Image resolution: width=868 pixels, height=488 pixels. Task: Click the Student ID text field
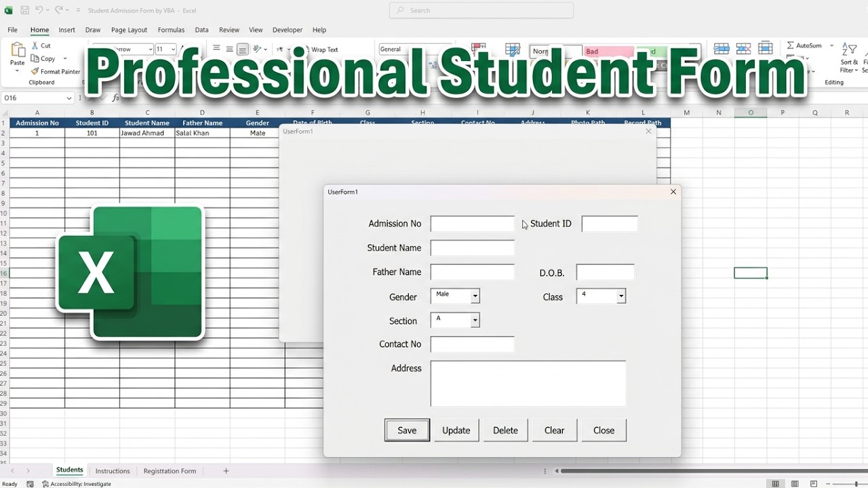[x=610, y=224]
